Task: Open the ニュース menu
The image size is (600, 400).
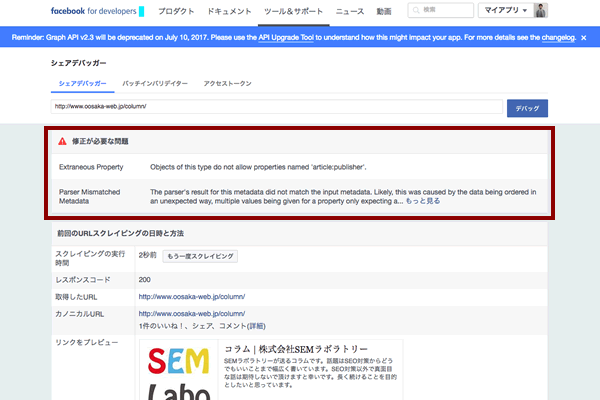Action: point(350,11)
